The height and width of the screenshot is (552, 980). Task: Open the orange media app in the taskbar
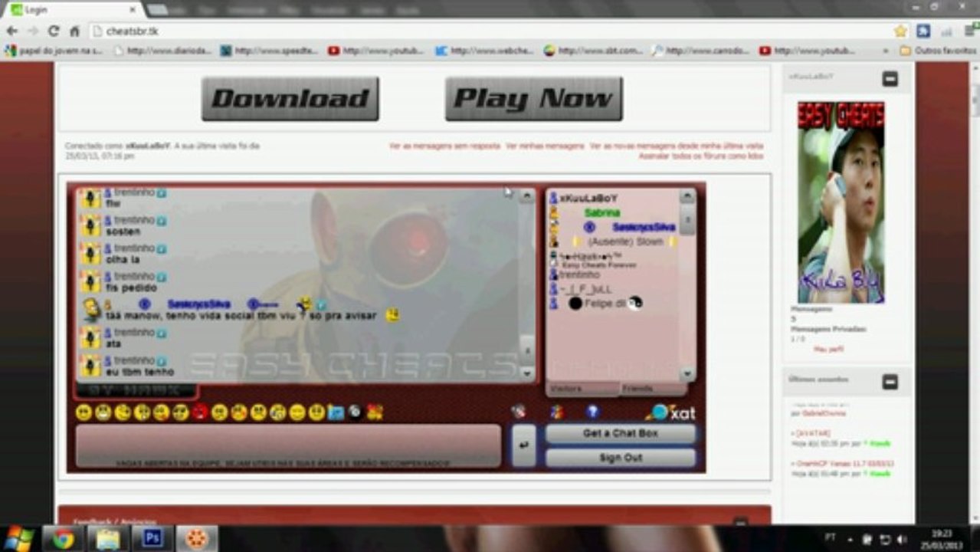(x=197, y=539)
